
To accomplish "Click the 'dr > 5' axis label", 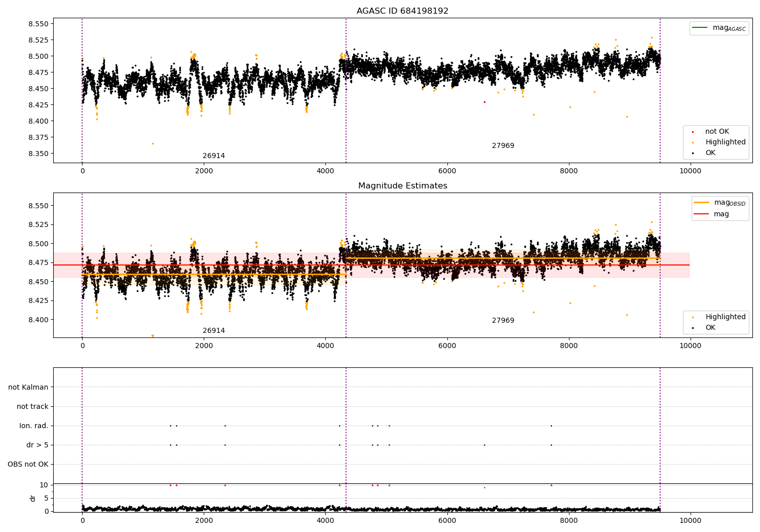I will click(x=37, y=445).
